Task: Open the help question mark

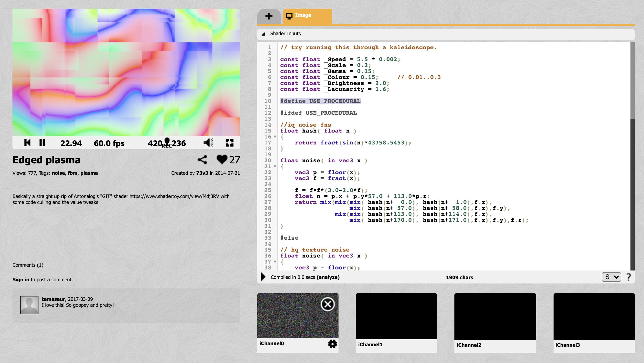Action: (629, 277)
